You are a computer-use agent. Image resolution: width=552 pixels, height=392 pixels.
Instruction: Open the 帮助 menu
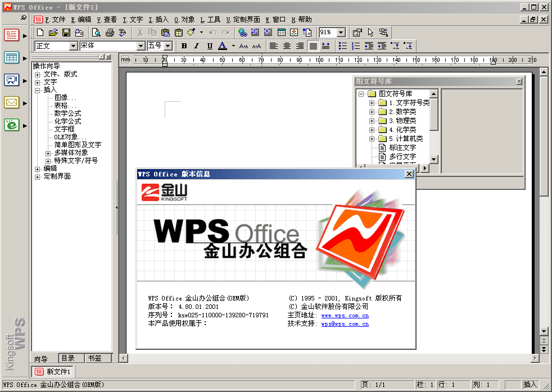[x=302, y=20]
